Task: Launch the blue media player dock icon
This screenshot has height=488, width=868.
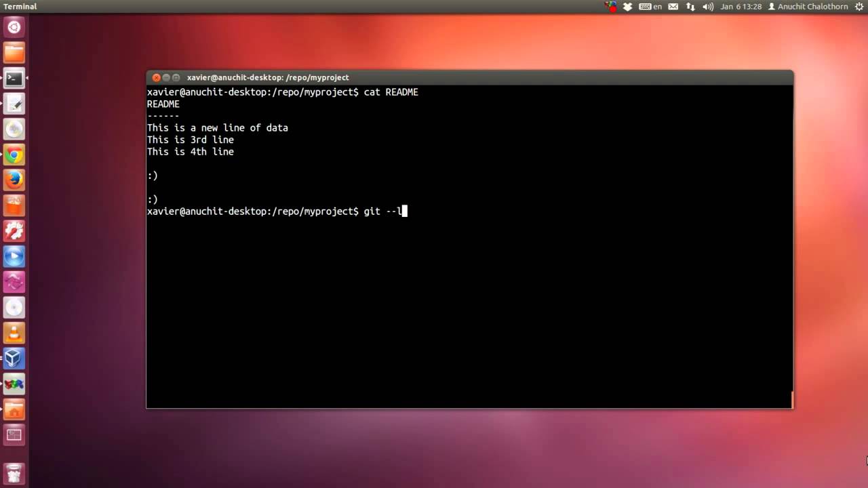Action: point(14,256)
